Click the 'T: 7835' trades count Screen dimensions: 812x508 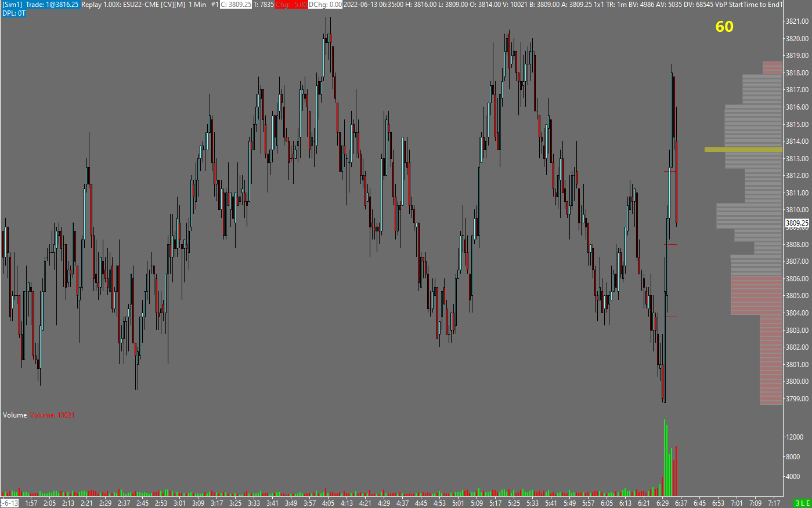[264, 5]
